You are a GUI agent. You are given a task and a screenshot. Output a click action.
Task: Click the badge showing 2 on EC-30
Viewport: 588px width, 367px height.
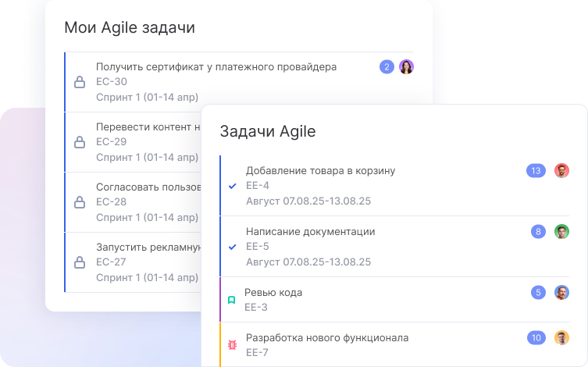pos(387,67)
